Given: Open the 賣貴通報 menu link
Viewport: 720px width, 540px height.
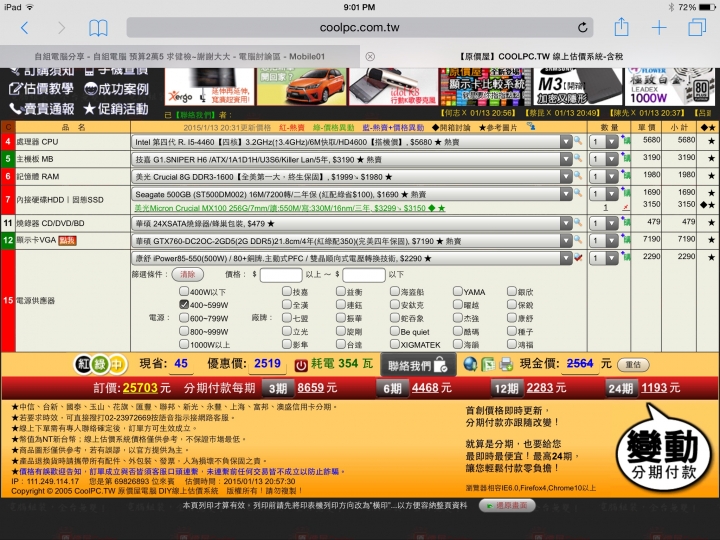Looking at the screenshot, I should tap(42, 109).
